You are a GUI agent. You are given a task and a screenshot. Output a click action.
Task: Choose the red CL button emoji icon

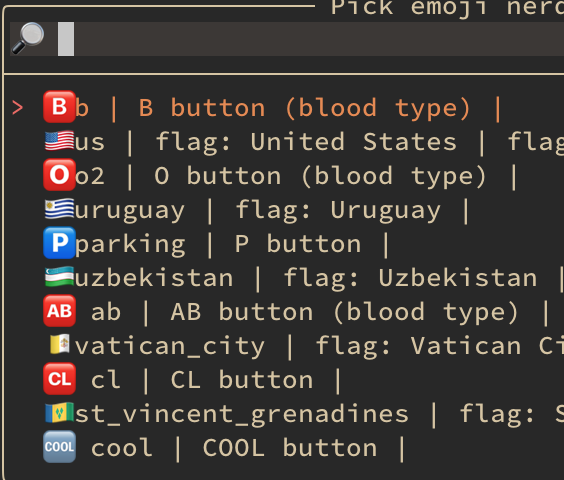[x=59, y=379]
